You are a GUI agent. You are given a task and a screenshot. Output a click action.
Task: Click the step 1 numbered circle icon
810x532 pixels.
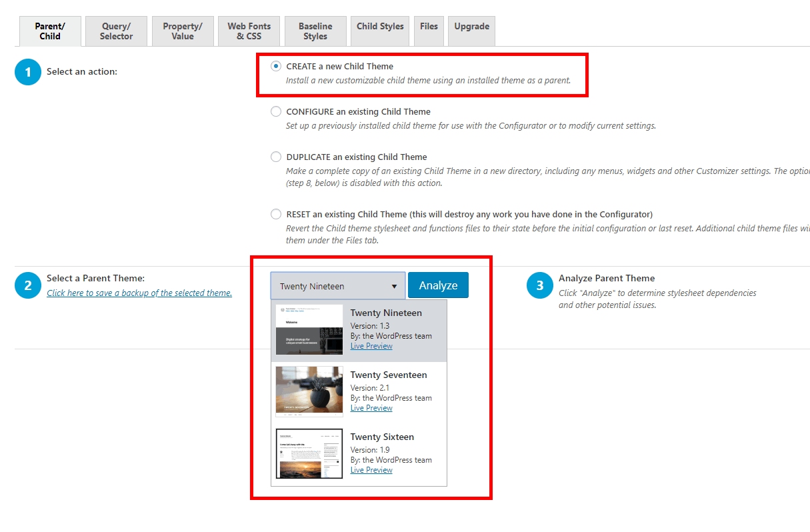tap(28, 72)
